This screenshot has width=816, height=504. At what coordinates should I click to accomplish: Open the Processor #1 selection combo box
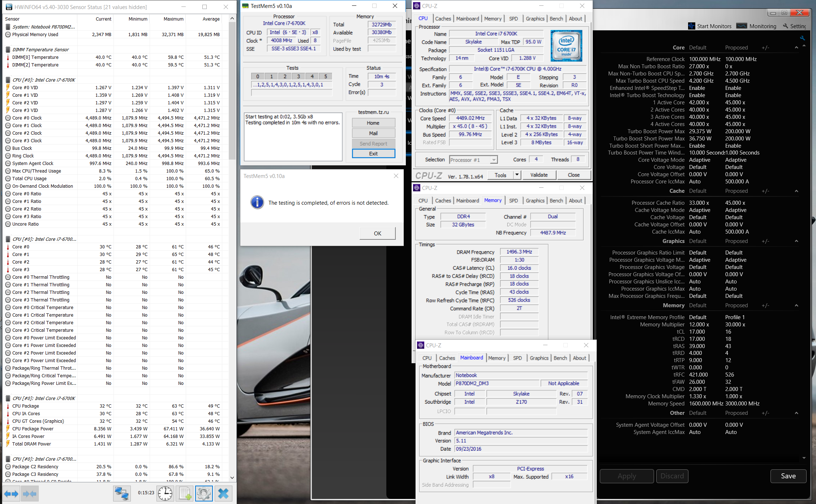click(x=474, y=160)
